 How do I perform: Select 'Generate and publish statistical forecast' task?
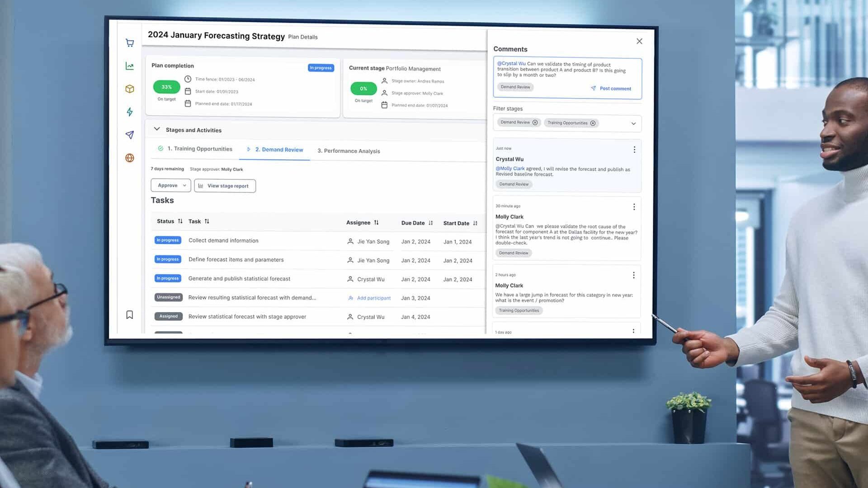239,278
